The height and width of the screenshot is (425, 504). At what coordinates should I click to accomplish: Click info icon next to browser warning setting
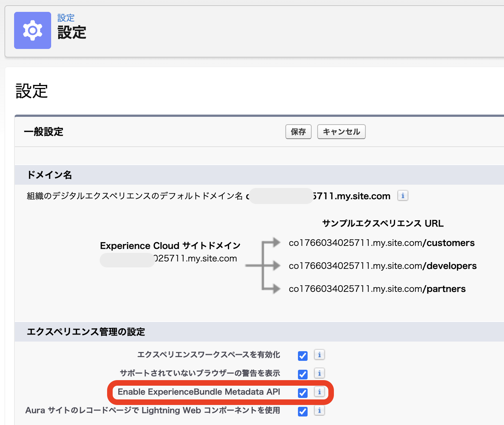(x=319, y=373)
